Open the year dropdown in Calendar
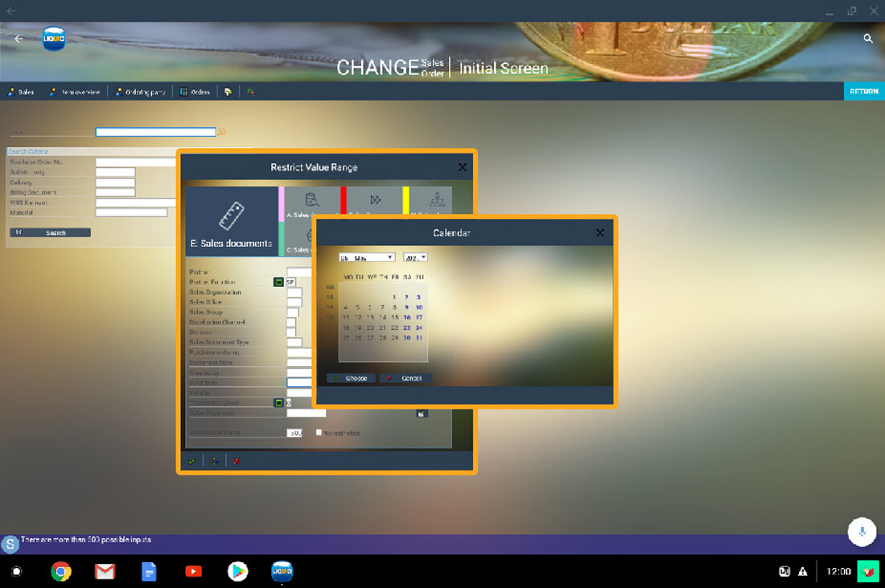 pos(415,258)
